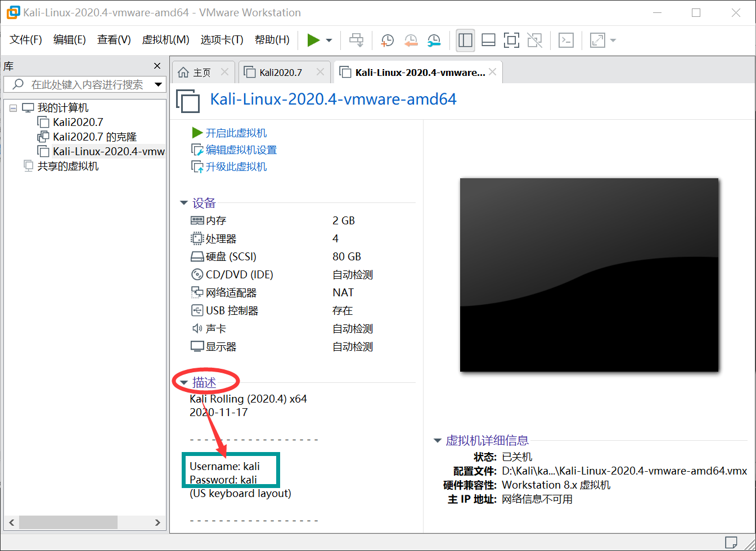Viewport: 756px width, 551px height.
Task: Click the NAT network adapter value
Action: pyautogui.click(x=343, y=293)
